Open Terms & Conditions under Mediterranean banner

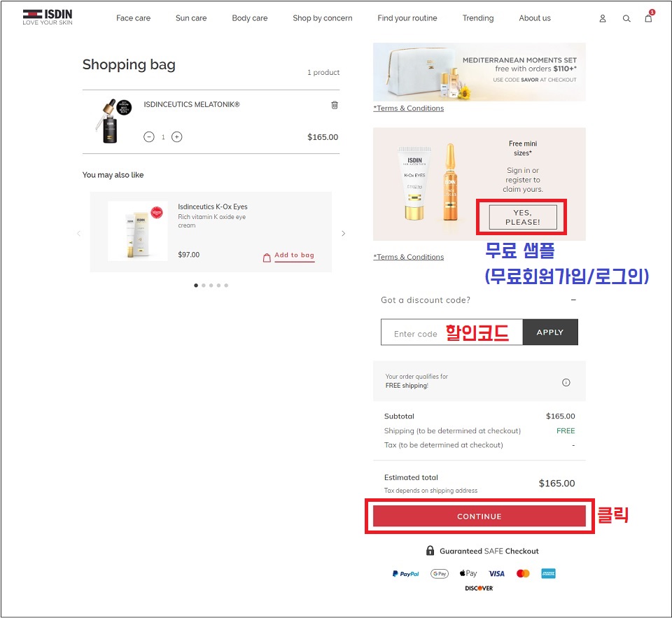click(x=408, y=108)
